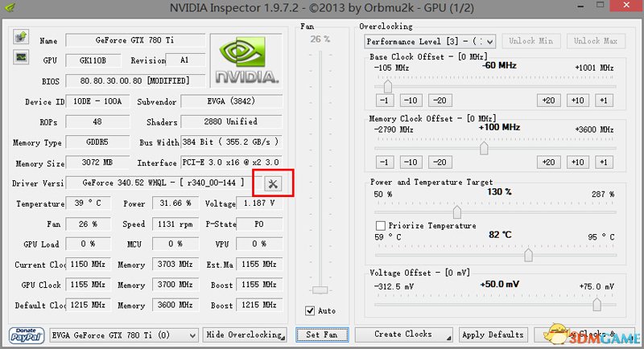The width and height of the screenshot is (644, 349).
Task: Click the Power value 31.66 %
Action: tap(175, 203)
